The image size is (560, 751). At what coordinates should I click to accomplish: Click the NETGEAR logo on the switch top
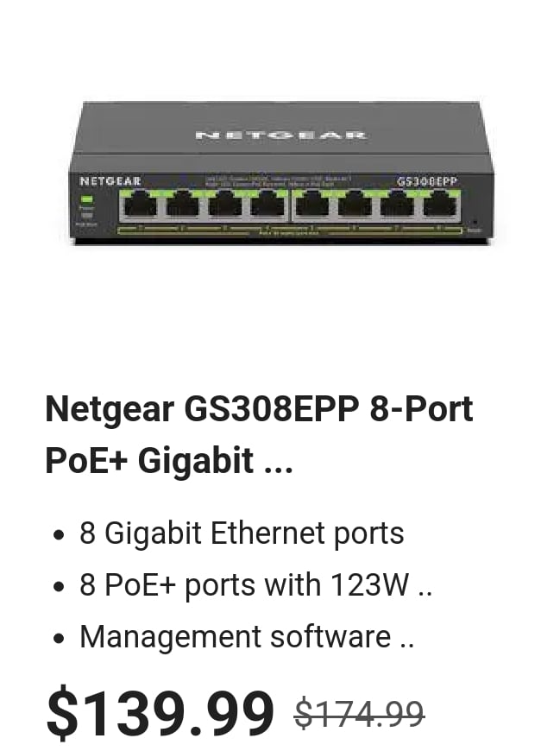click(x=281, y=135)
